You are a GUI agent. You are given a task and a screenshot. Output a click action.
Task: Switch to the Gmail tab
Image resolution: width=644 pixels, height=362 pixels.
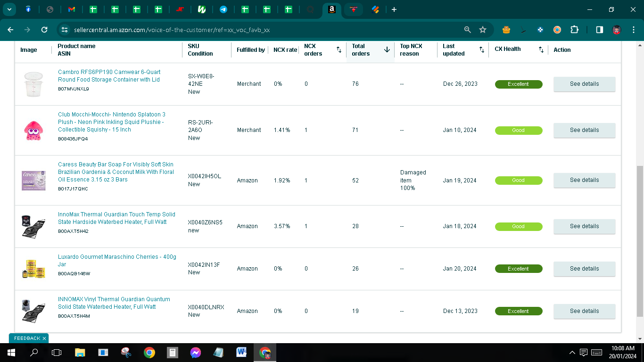(x=72, y=9)
